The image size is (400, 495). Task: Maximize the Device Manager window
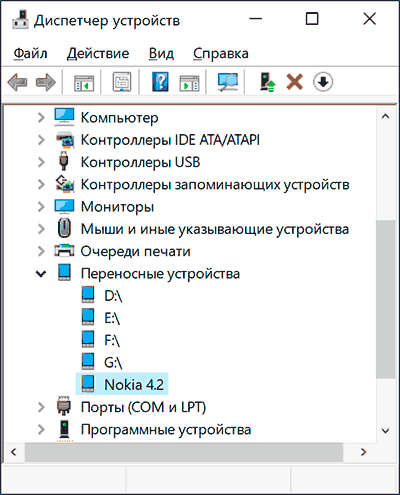pos(312,19)
